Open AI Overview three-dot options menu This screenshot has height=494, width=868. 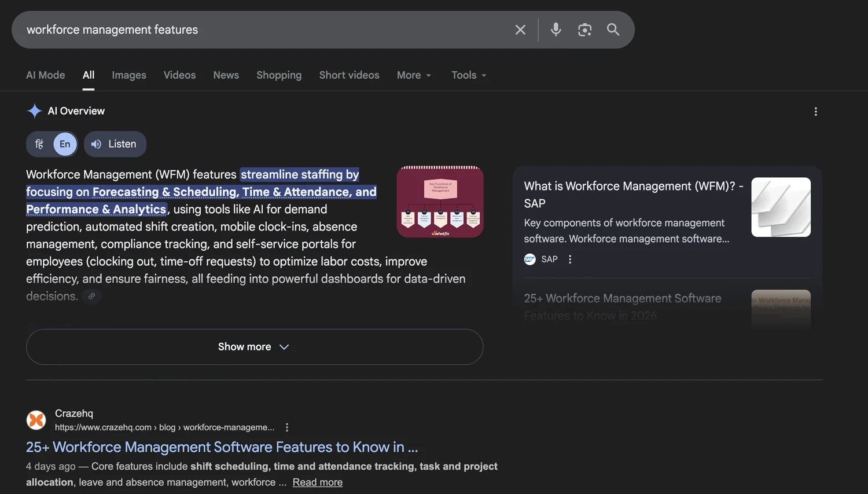[x=815, y=111]
